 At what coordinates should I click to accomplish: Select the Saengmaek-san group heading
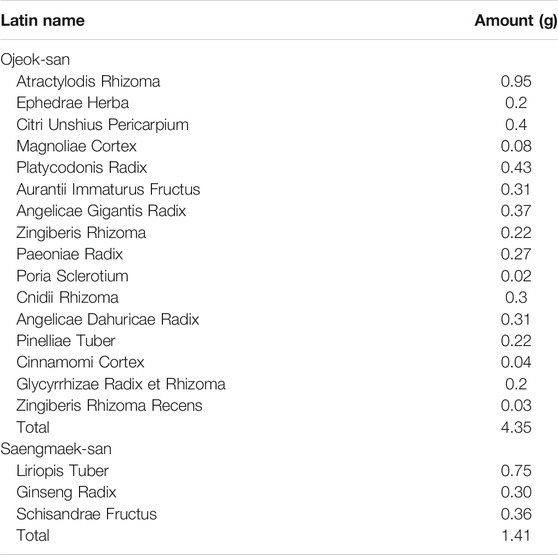[56, 449]
